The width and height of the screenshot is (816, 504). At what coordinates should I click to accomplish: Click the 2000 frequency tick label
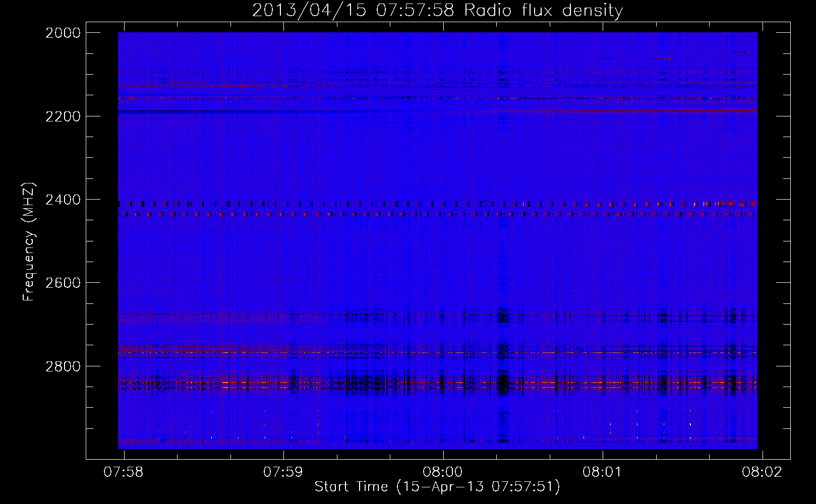click(x=63, y=33)
